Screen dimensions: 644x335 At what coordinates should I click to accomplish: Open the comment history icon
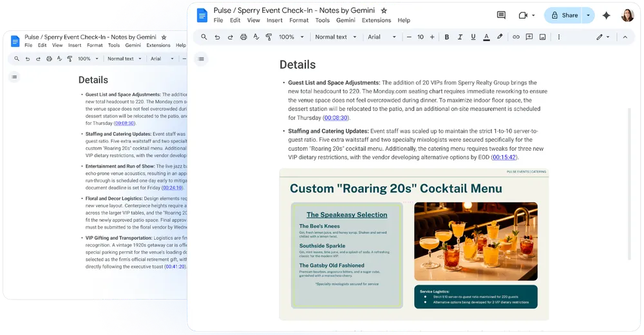(x=501, y=15)
